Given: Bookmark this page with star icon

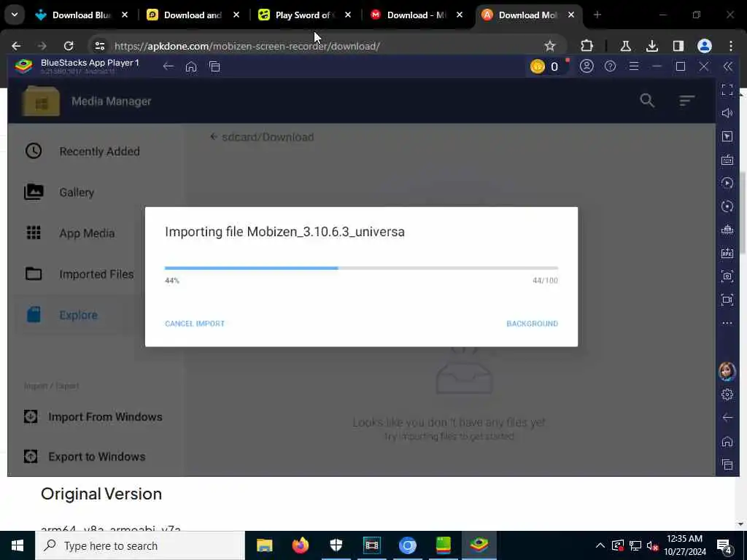Looking at the screenshot, I should pyautogui.click(x=549, y=46).
